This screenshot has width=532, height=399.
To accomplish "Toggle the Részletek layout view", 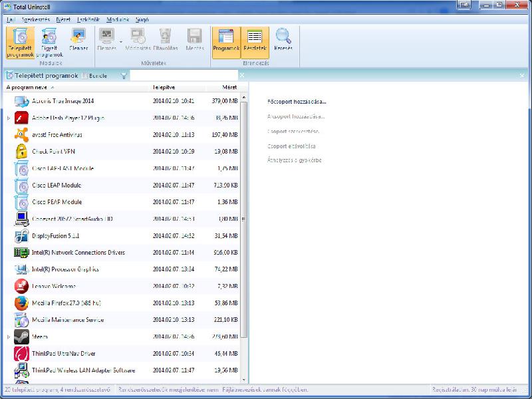I will 255,43.
